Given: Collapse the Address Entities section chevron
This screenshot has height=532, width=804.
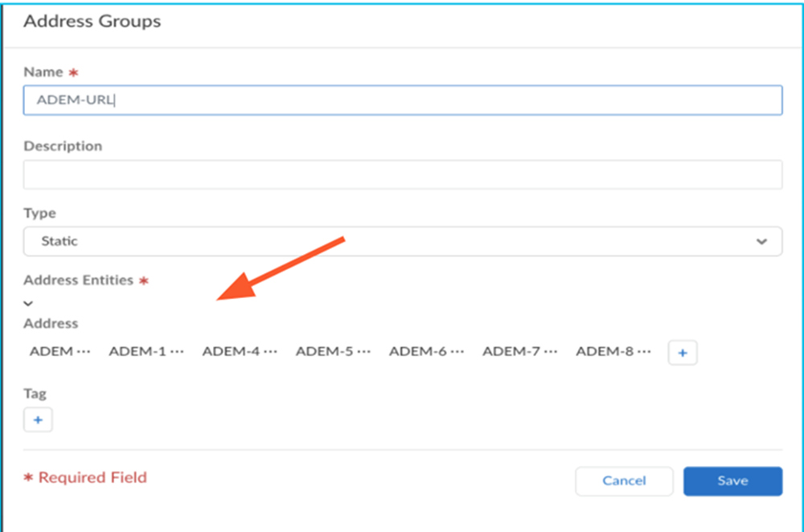Looking at the screenshot, I should point(28,303).
